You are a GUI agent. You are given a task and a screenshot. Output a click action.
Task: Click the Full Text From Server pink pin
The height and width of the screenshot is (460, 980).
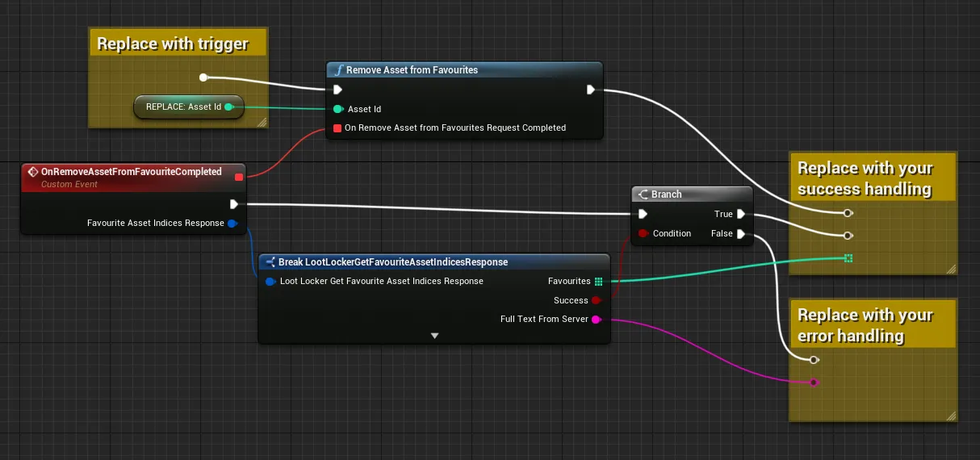(597, 320)
